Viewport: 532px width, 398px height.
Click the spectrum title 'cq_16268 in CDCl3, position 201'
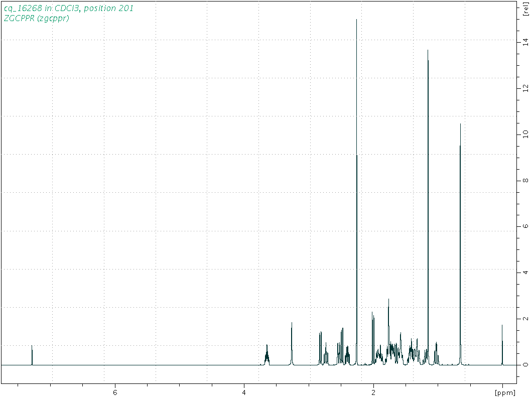pyautogui.click(x=69, y=8)
